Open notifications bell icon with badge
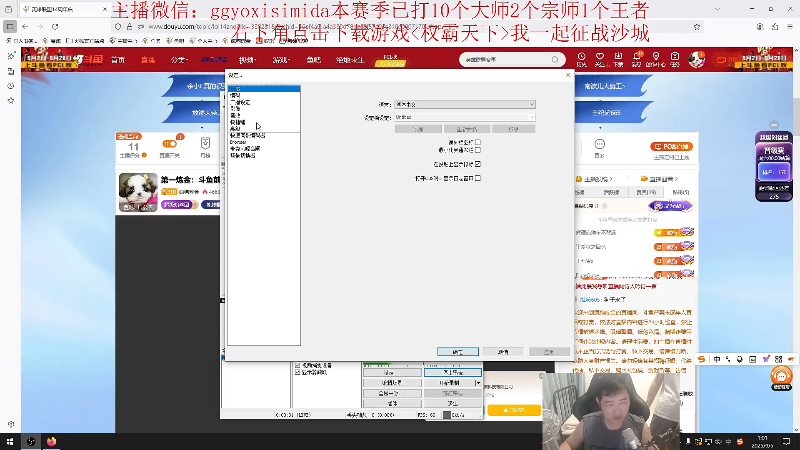The height and width of the screenshot is (450, 800). 637,59
